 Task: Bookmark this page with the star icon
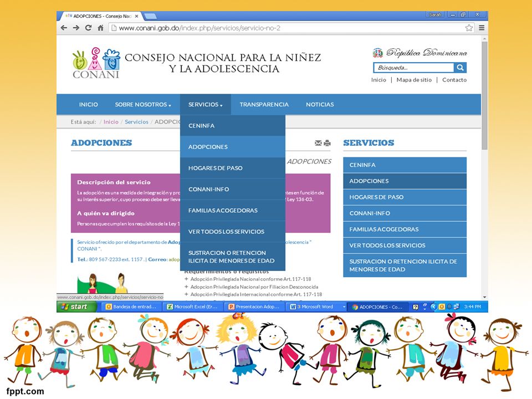(469, 28)
